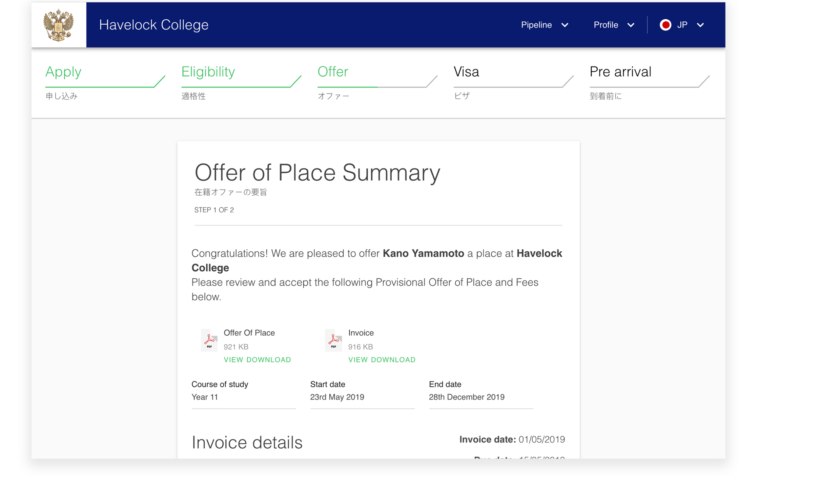Image resolution: width=820 pixels, height=504 pixels.
Task: Click the Japan flag icon
Action: pos(665,25)
